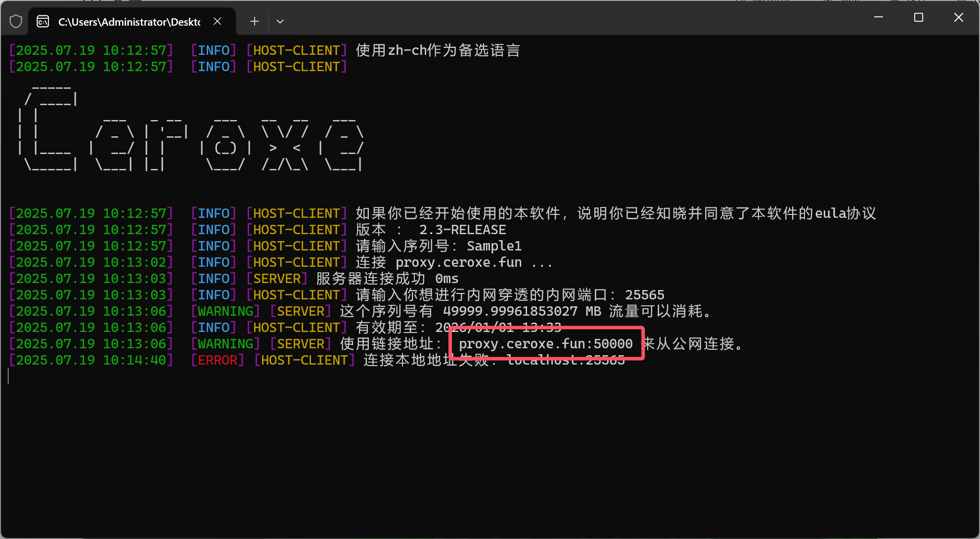
Task: Click the blinking cursor on empty line
Action: coord(9,376)
